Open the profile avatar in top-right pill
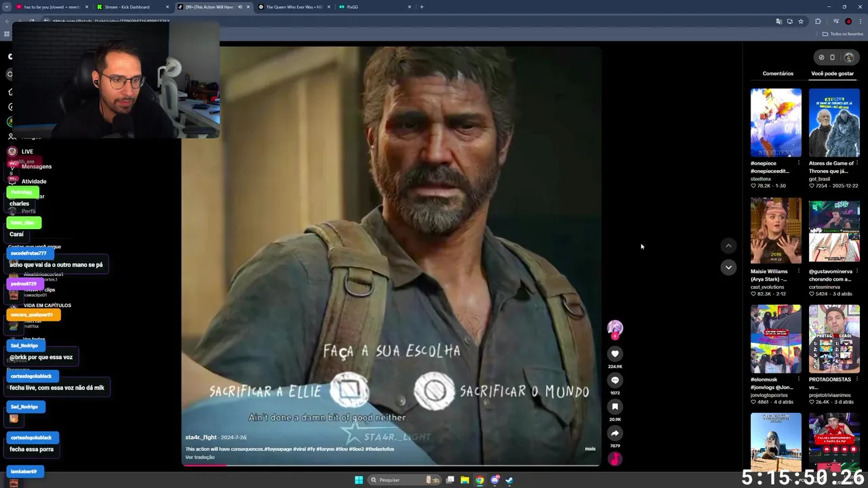The height and width of the screenshot is (488, 868). pos(848,58)
